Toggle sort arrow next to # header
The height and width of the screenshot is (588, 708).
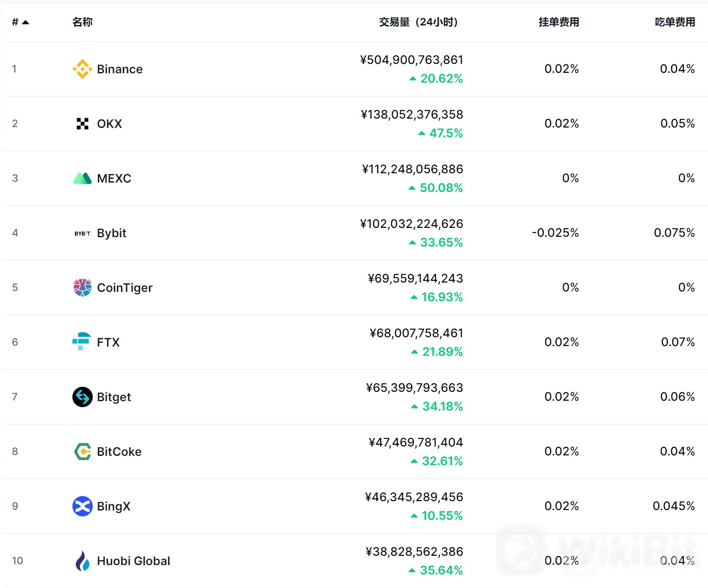click(25, 22)
